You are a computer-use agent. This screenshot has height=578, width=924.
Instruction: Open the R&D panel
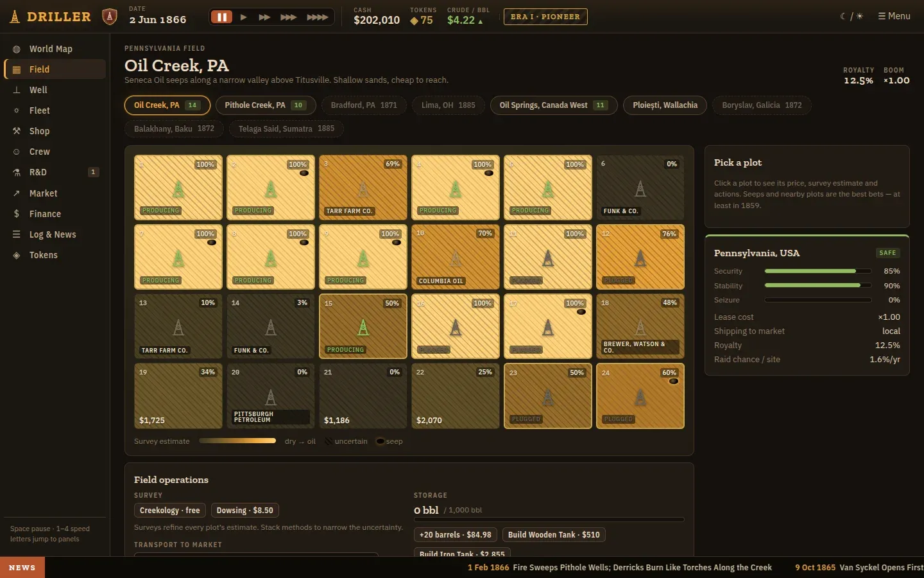click(55, 172)
